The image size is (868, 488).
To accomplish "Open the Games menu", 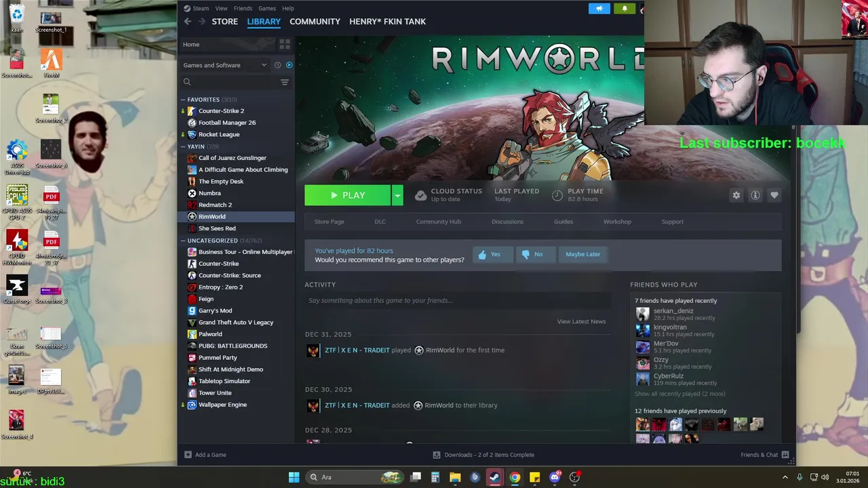I will (267, 9).
